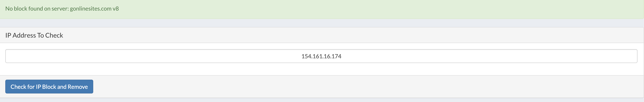The image size is (644, 102).
Task: Click empty green area of success banner
Action: [375, 9]
